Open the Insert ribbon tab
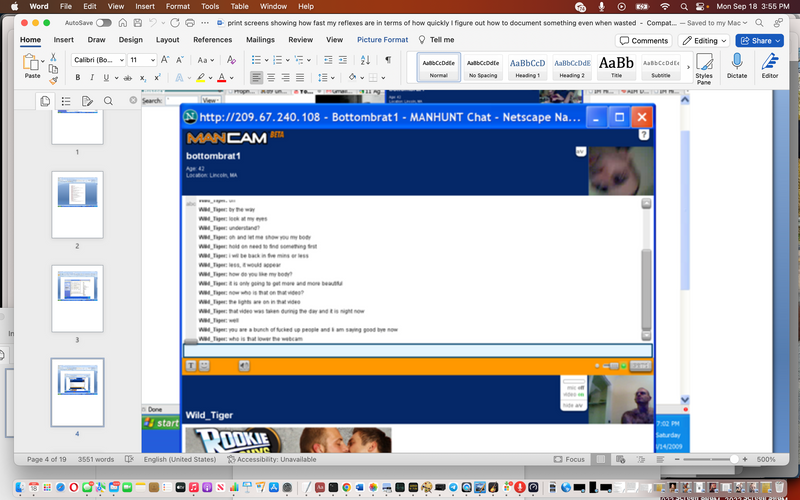 [63, 40]
